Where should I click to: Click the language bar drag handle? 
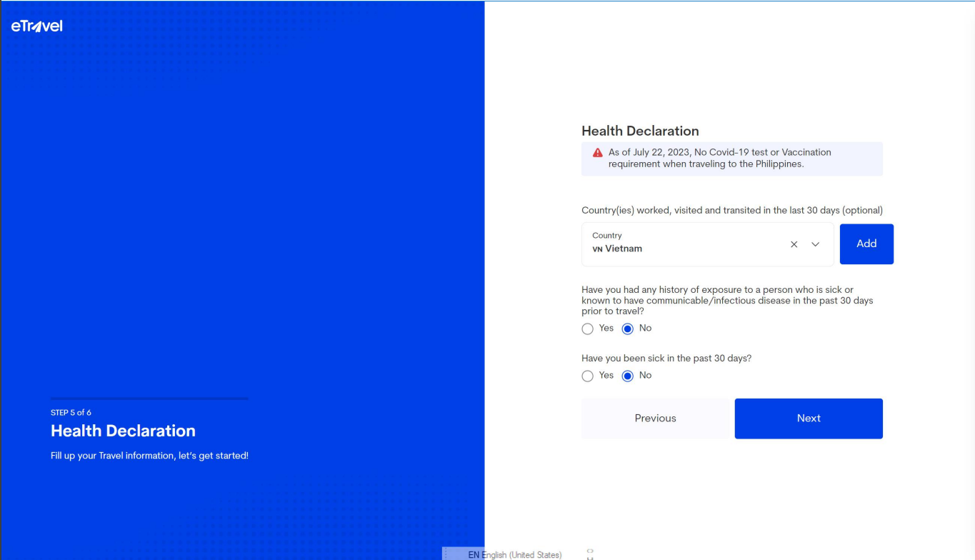pyautogui.click(x=446, y=554)
